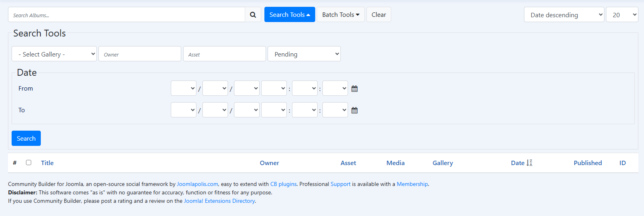Open the first From date dropdown
644x216 pixels.
183,89
